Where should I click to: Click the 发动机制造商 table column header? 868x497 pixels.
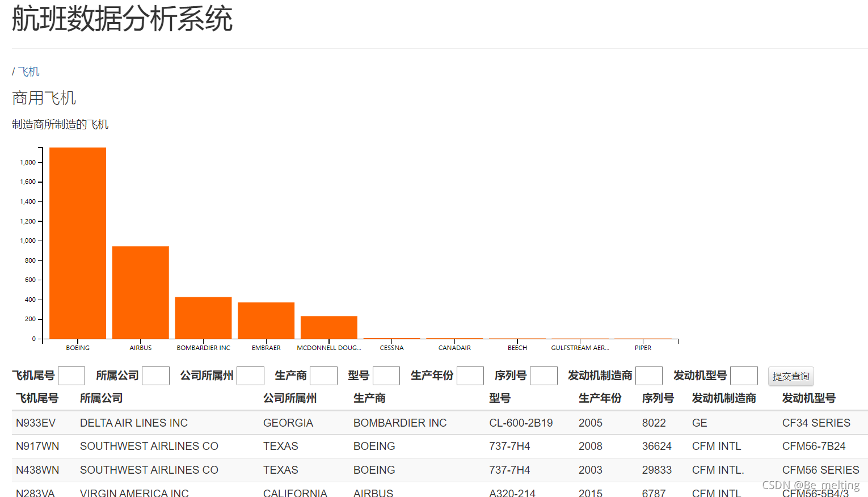click(724, 398)
